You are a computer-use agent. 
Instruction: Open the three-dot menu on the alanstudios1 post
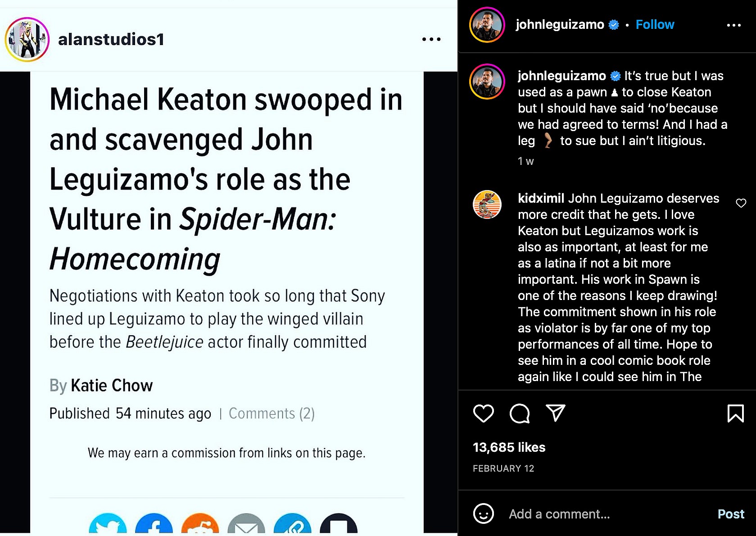[x=431, y=40]
